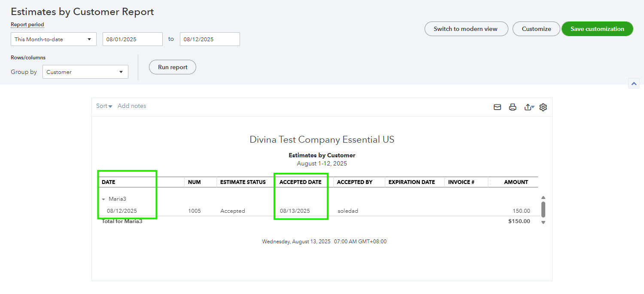
Task: Collapse the Maria3 customer group
Action: click(x=103, y=199)
